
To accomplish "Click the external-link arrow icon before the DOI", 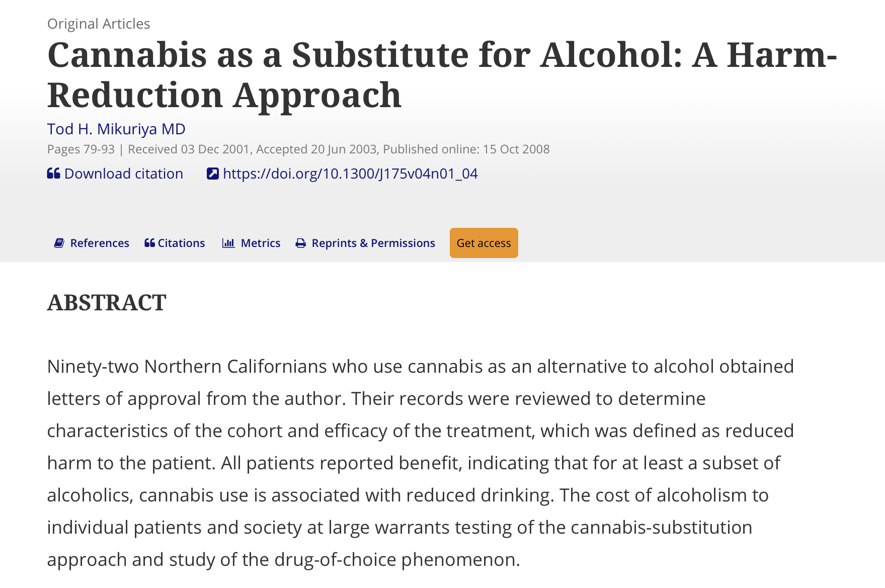I will click(213, 174).
